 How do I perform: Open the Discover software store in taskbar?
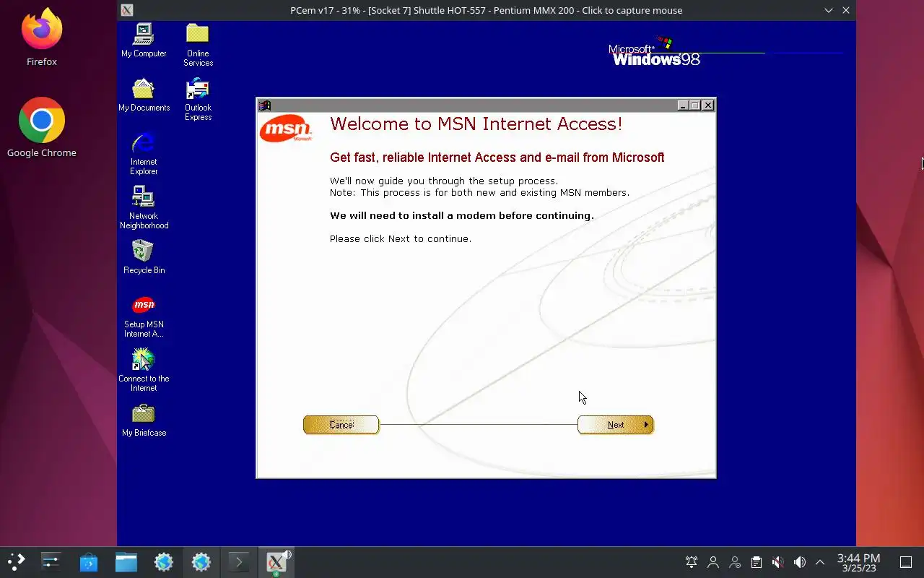coord(89,562)
